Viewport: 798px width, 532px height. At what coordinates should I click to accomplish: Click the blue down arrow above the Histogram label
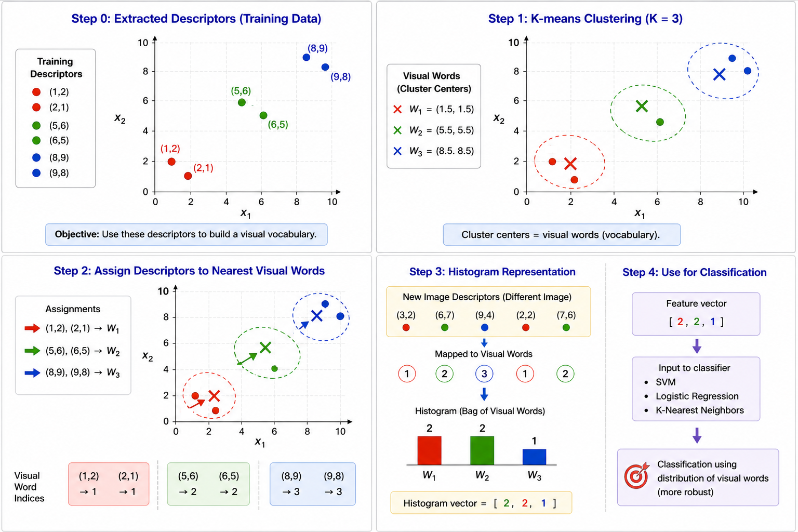(484, 394)
